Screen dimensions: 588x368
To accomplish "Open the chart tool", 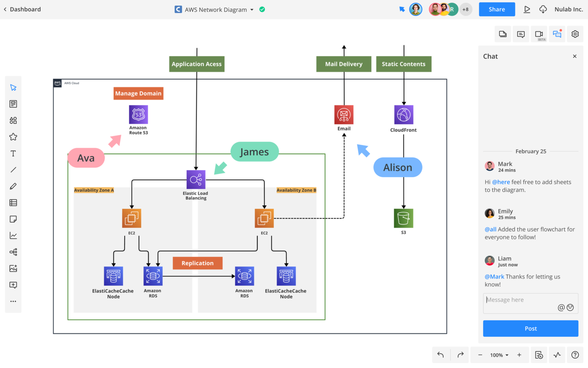I will click(13, 236).
